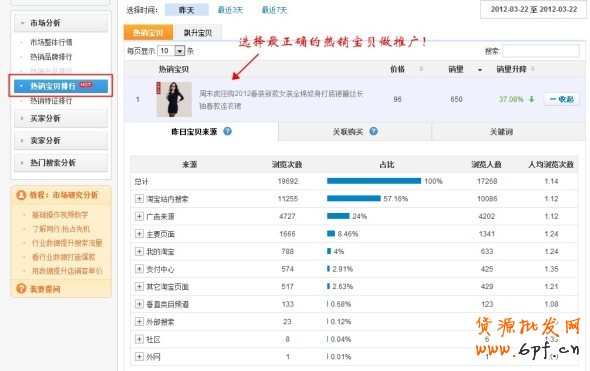This screenshot has width=590, height=371.
Task: Switch to the 飙升宝贝 tab
Action: pos(198,33)
